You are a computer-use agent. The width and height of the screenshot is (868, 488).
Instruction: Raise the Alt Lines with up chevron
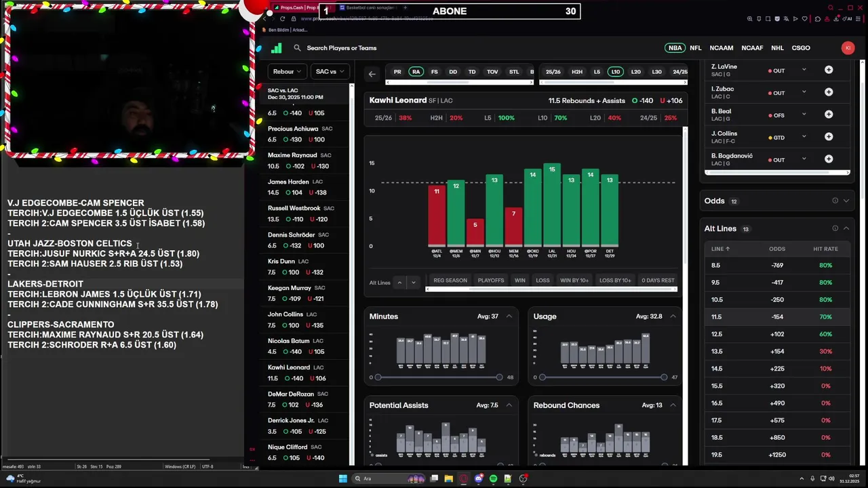(x=399, y=283)
